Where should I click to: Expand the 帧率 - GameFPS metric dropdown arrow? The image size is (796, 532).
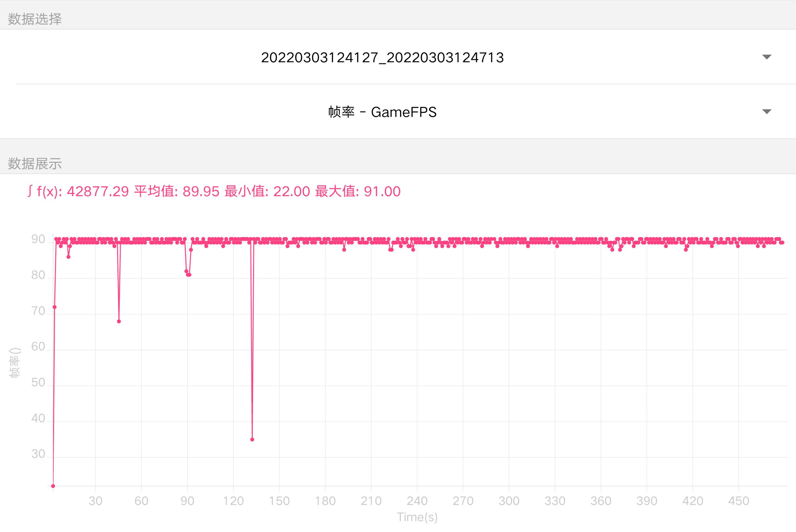767,112
